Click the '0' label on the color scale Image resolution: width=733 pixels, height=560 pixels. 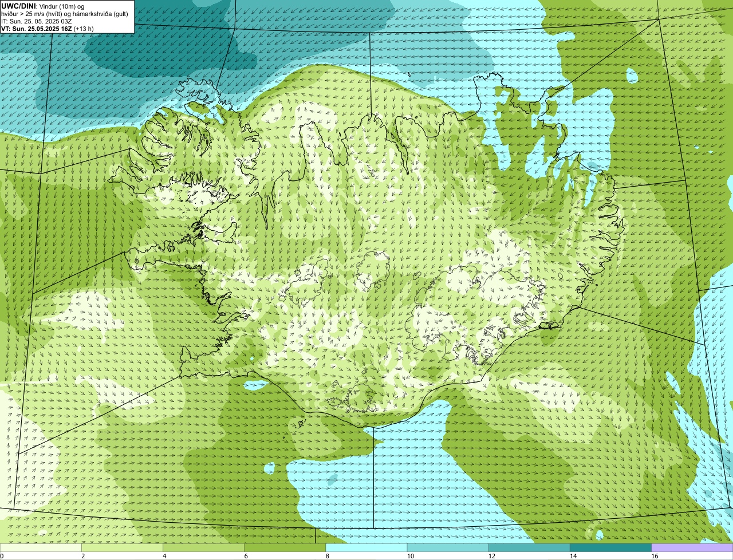[x=2, y=556]
